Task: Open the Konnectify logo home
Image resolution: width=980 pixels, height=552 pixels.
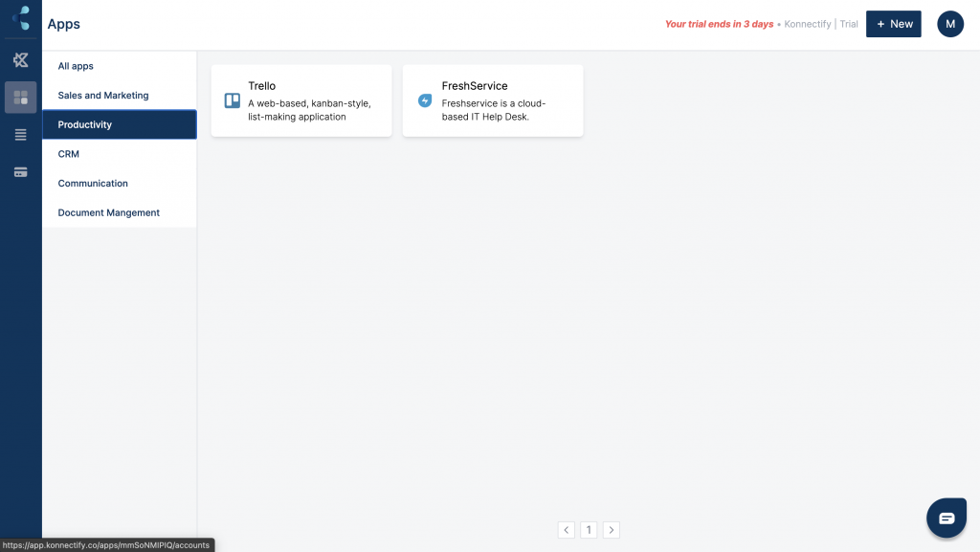Action: pos(21,18)
